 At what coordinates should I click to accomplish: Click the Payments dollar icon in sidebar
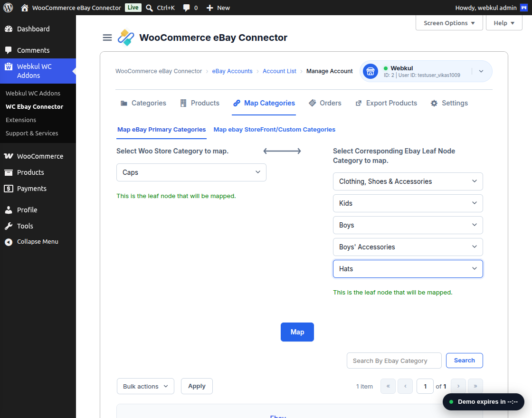point(9,189)
